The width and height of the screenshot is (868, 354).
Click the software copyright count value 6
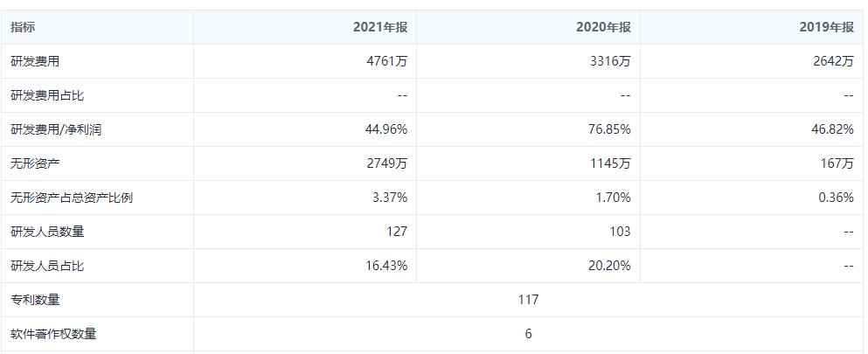528,334
